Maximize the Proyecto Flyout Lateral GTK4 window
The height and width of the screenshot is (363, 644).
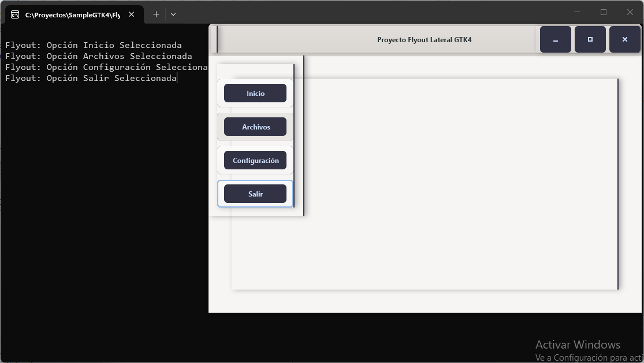coord(590,39)
